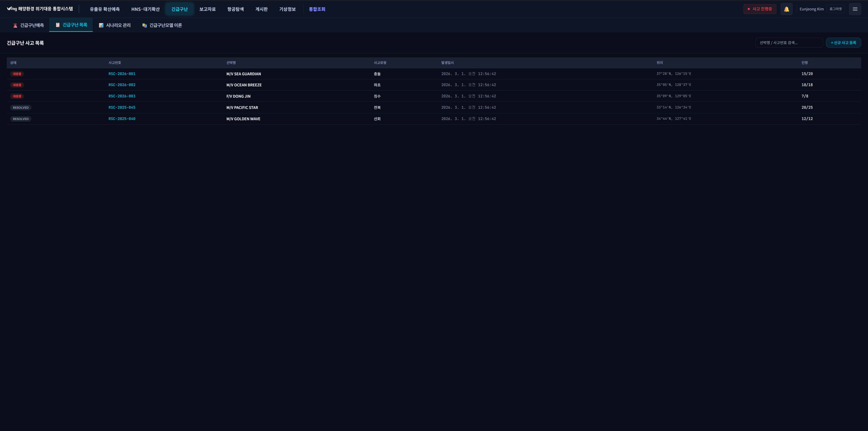Click the notification bell icon
The image size is (868, 431).
tap(786, 9)
